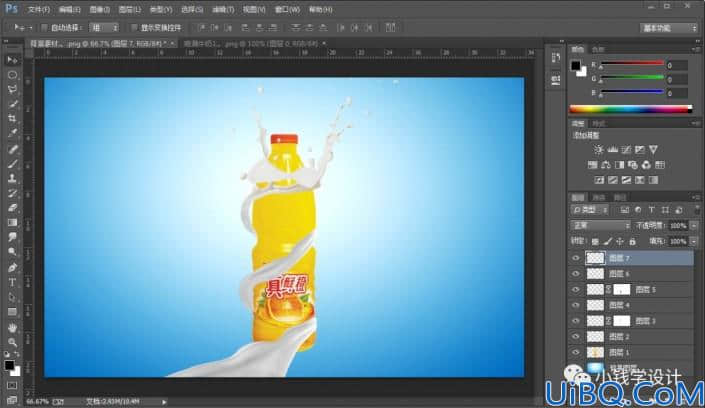The image size is (705, 408).
Task: Select the History Brush tool
Action: tap(12, 193)
